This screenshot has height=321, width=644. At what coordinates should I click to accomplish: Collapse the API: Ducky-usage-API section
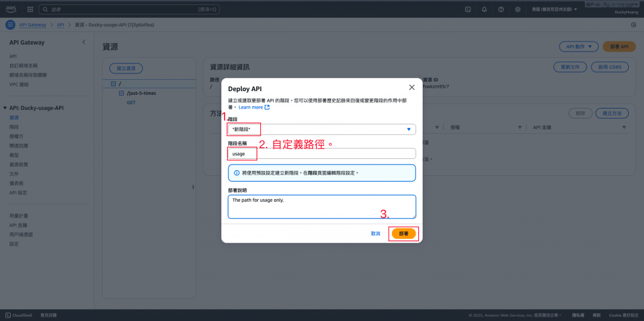coord(5,108)
